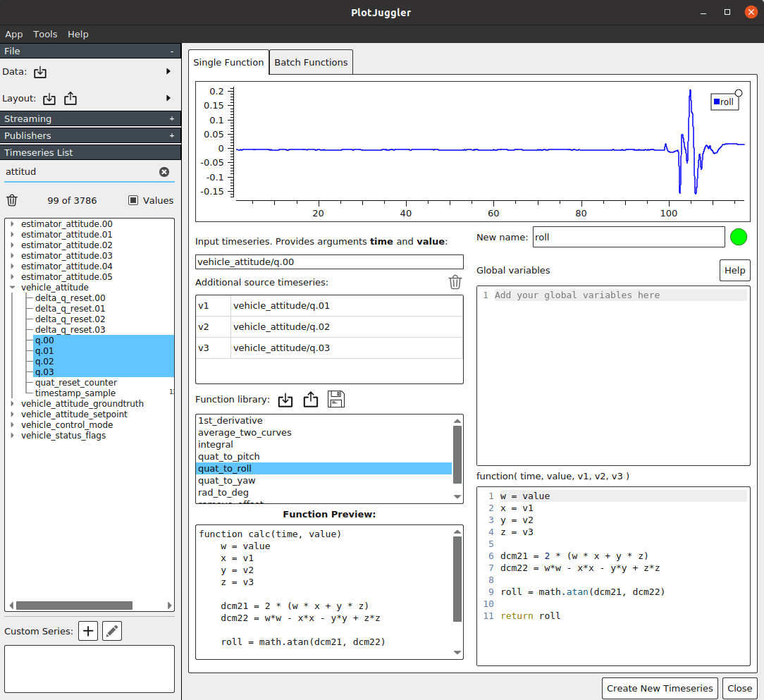This screenshot has height=700, width=764.
Task: Import functions via the Function library download icon
Action: [285, 400]
